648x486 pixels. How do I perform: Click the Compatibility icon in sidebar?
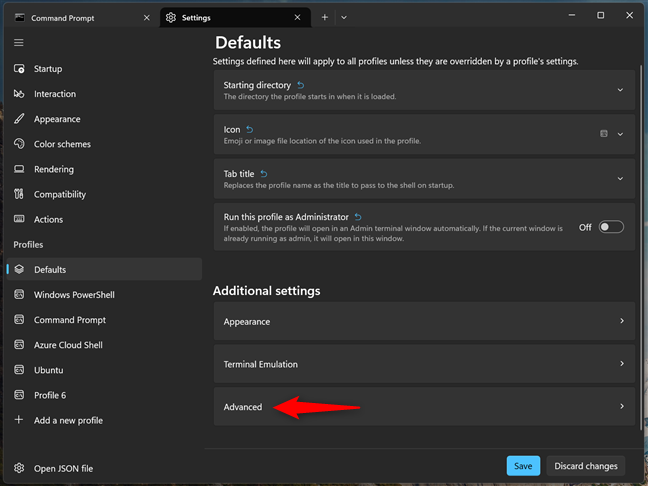click(19, 194)
